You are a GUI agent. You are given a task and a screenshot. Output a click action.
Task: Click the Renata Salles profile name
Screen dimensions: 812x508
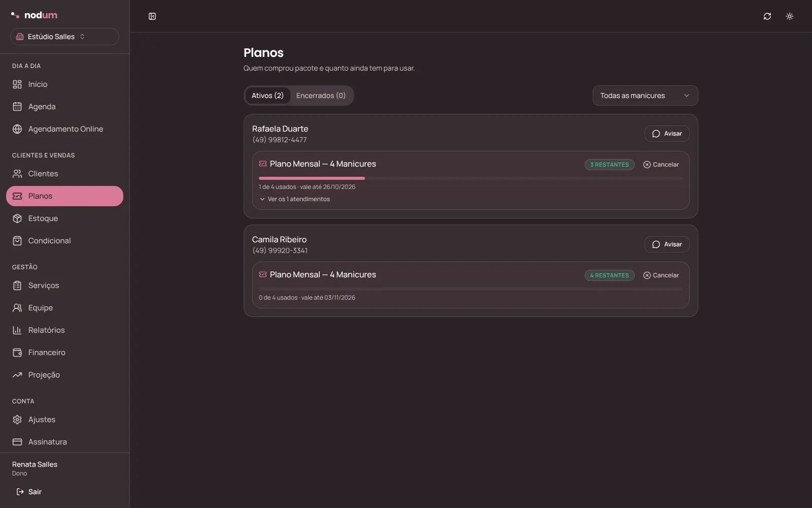[x=35, y=464]
